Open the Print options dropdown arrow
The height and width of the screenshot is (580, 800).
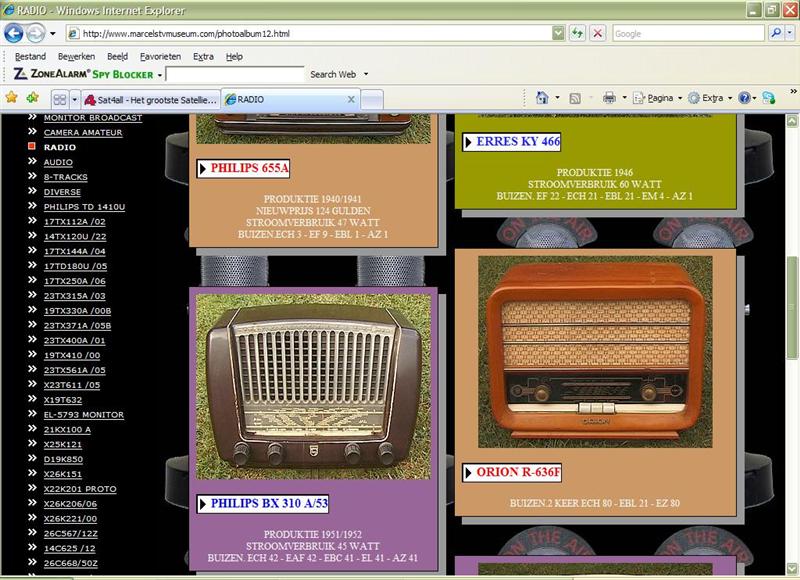624,97
